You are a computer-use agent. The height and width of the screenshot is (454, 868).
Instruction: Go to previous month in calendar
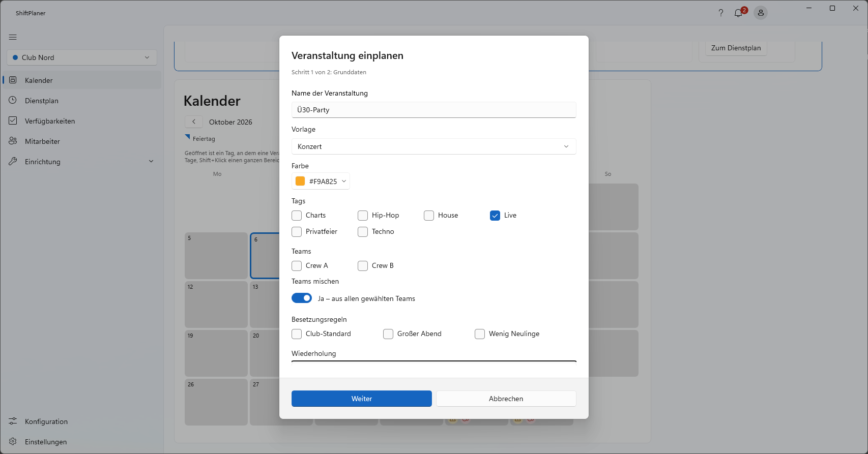[x=194, y=122]
